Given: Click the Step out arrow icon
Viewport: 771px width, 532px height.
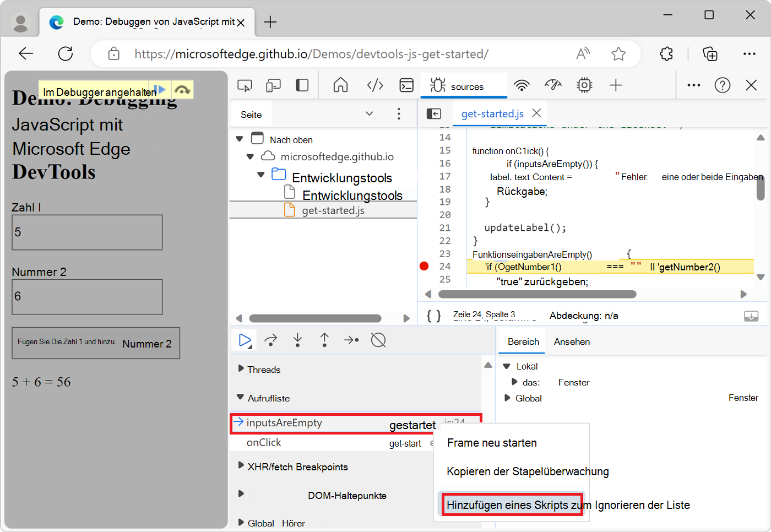Looking at the screenshot, I should (324, 340).
